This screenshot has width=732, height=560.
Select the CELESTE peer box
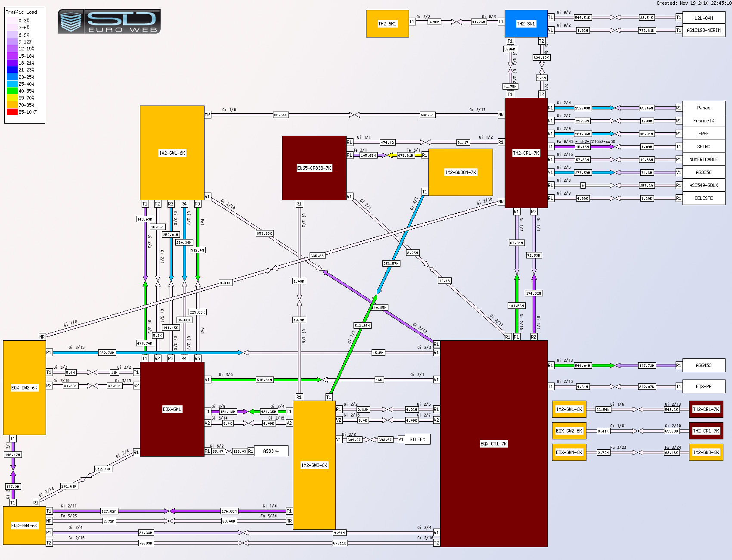pos(704,198)
